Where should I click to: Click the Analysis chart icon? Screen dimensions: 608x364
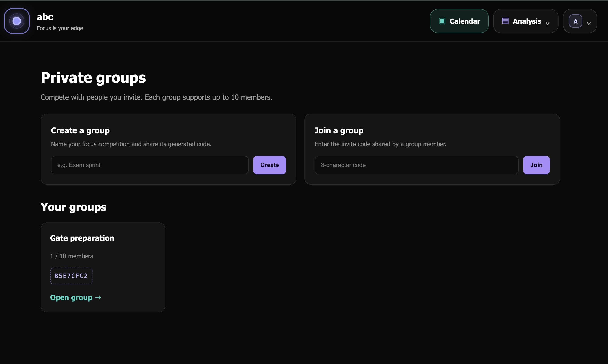505,21
